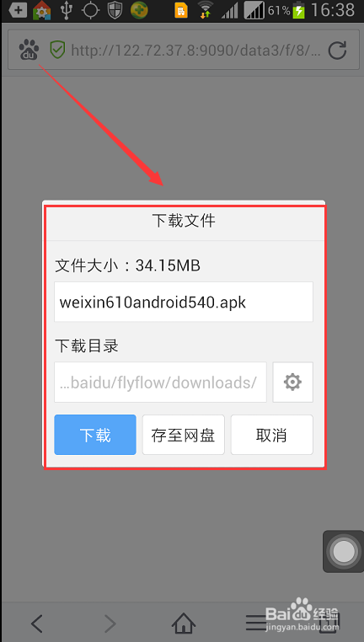Go back with the left arrow
Viewport: 364px width, 642px height.
coord(37,623)
